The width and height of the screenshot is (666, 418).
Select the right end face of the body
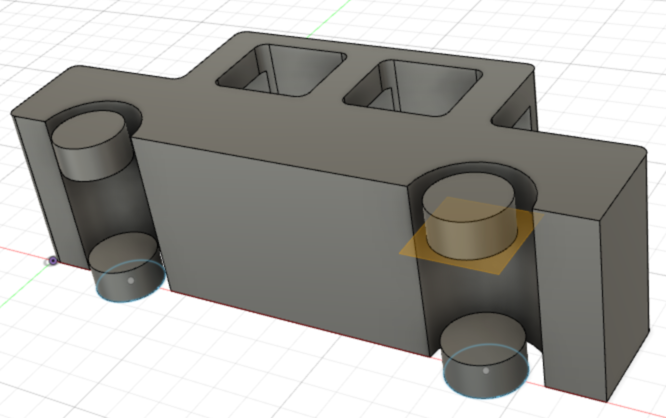626,276
